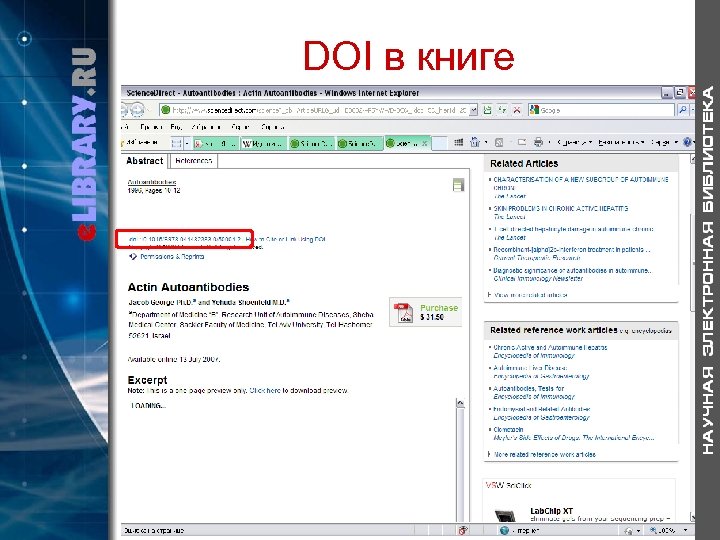The width and height of the screenshot is (720, 540).
Task: Open Diagnostic significance of autoantibodies article link
Action: point(572,270)
